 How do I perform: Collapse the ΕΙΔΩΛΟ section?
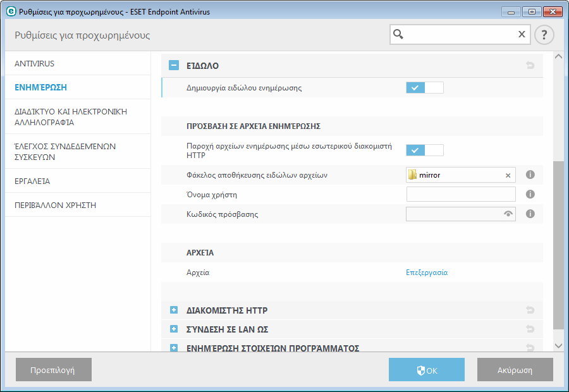tap(174, 65)
